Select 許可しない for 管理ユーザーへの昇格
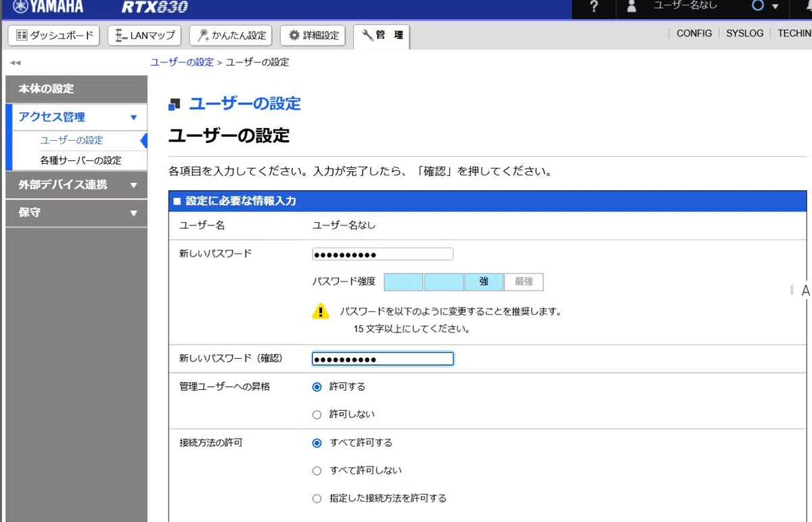 pyautogui.click(x=317, y=414)
